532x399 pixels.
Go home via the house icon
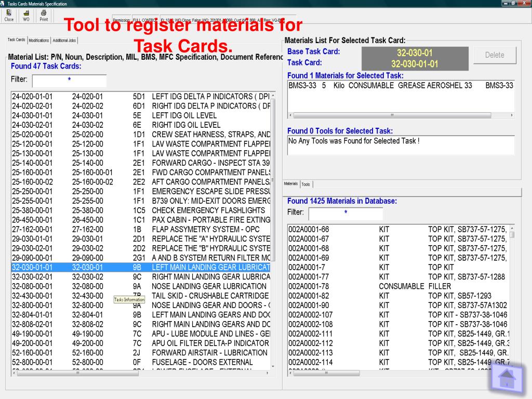coord(507,378)
